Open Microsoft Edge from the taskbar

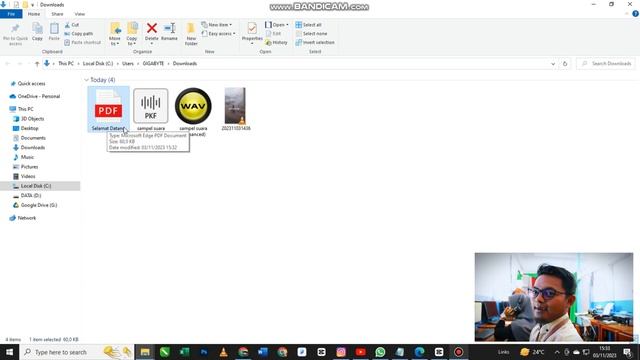click(x=419, y=352)
